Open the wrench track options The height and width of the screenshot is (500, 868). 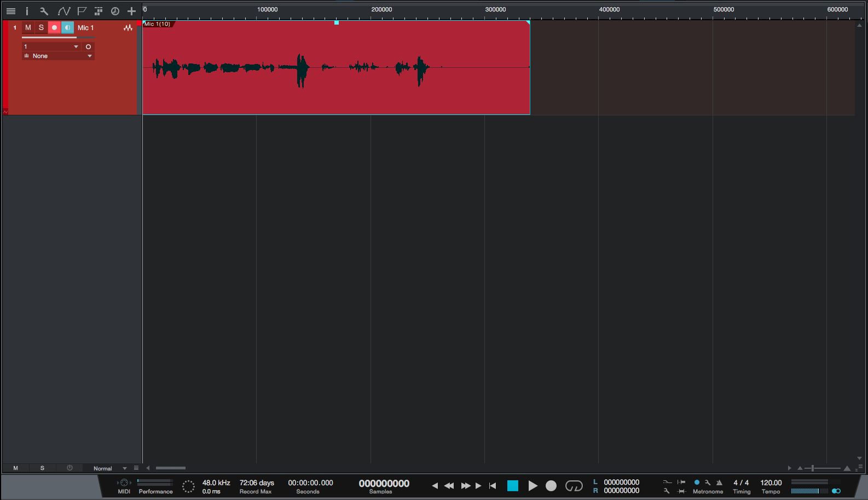click(44, 11)
